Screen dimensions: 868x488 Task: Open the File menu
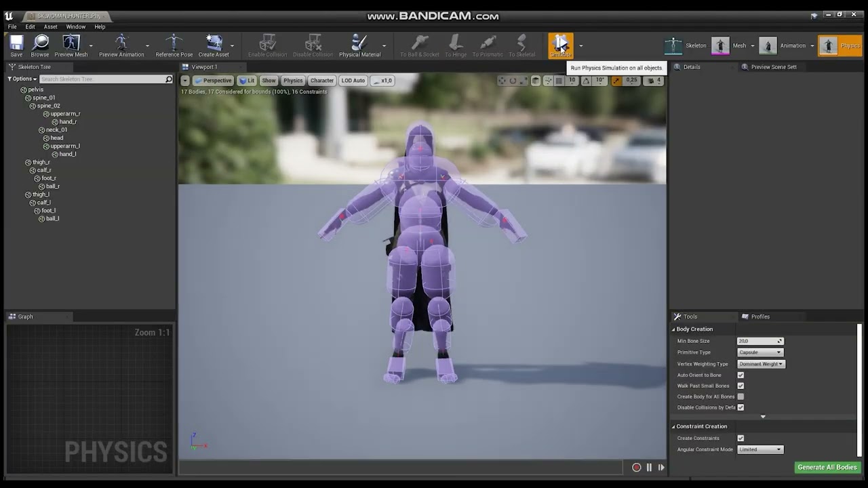pyautogui.click(x=12, y=26)
